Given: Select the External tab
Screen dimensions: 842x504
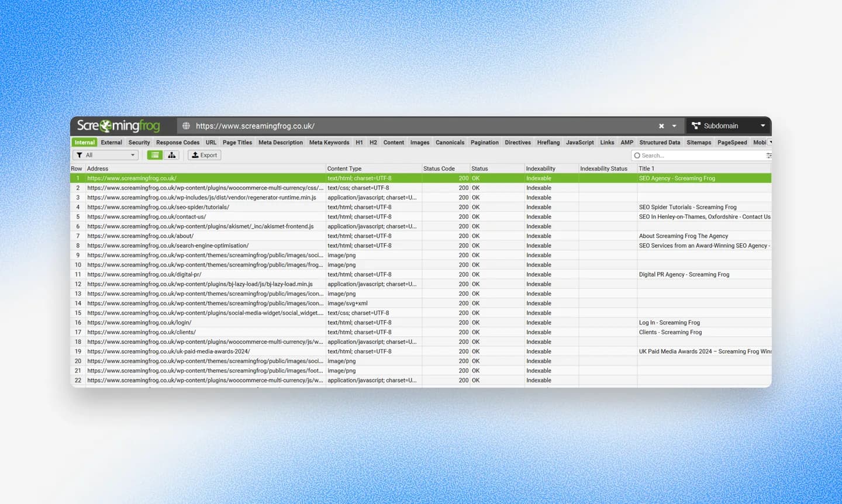Looking at the screenshot, I should (111, 142).
